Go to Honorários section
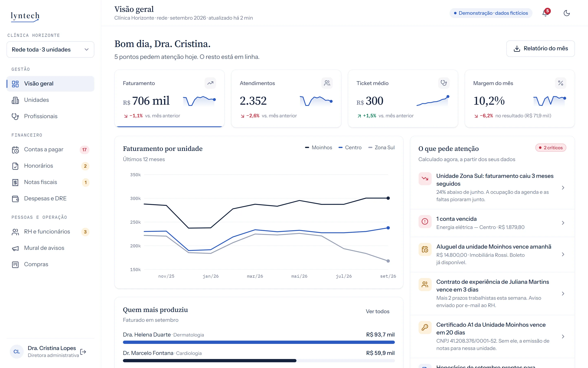This screenshot has height=368, width=588. pos(50,166)
